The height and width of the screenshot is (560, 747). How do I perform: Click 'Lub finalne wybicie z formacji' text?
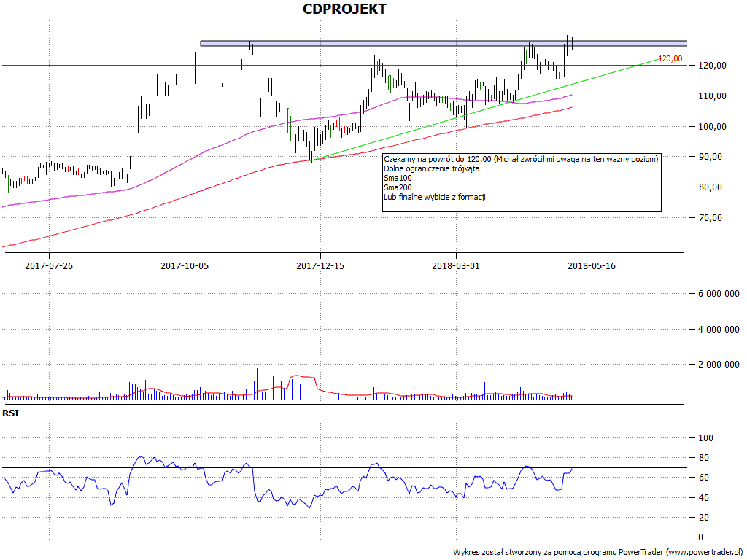435,197
